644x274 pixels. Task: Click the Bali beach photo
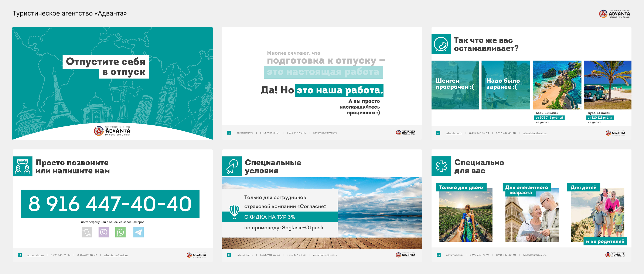coord(557,85)
